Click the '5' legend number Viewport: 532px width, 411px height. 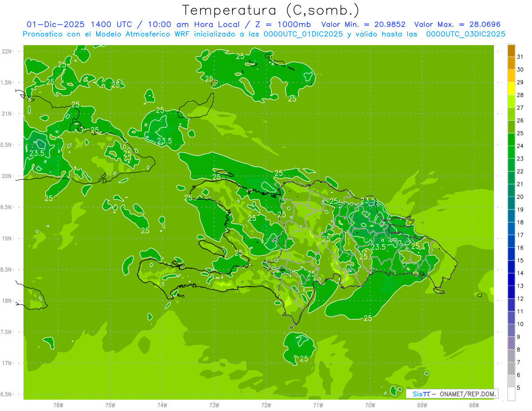[519, 388]
